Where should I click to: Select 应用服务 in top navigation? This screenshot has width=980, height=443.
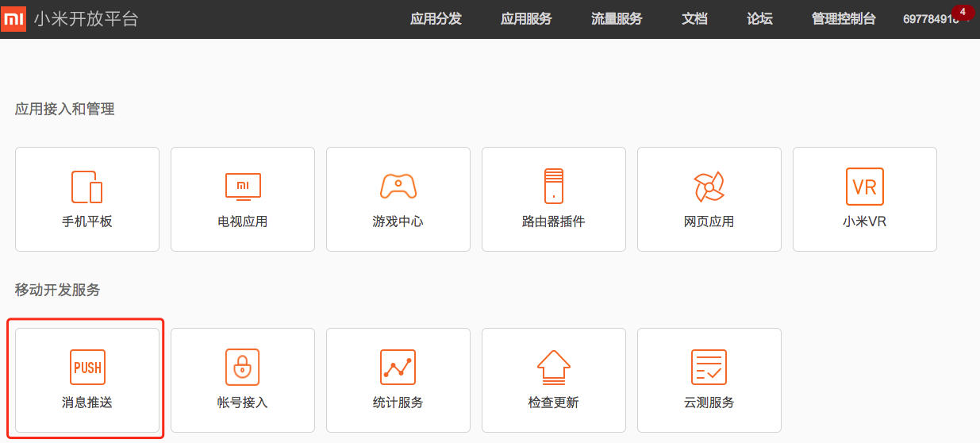[x=526, y=19]
